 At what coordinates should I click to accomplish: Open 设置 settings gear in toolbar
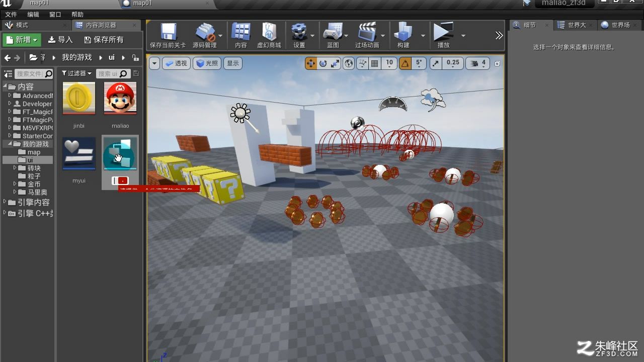[299, 35]
